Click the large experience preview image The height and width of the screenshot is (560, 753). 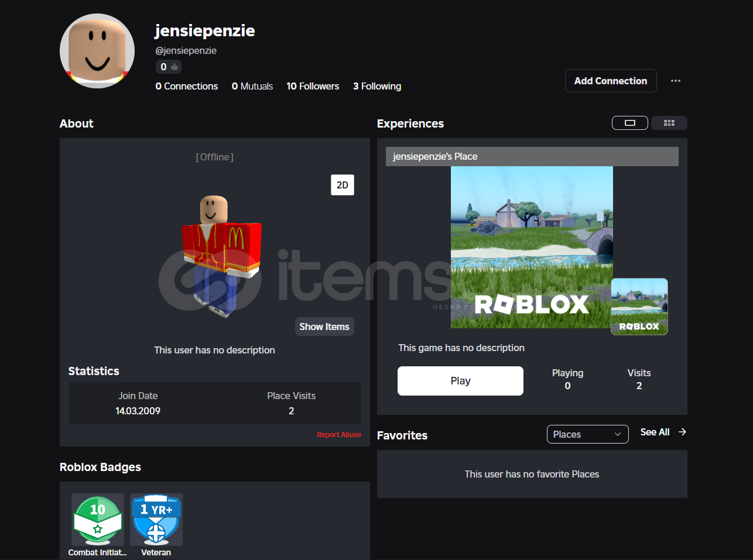pyautogui.click(x=532, y=247)
